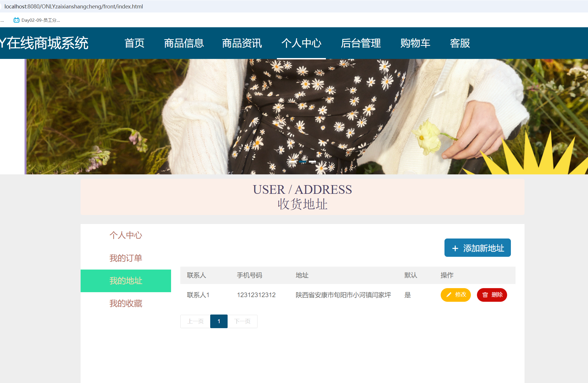The image size is (588, 383).
Task: Click the browser address bar URL
Action: click(x=74, y=6)
